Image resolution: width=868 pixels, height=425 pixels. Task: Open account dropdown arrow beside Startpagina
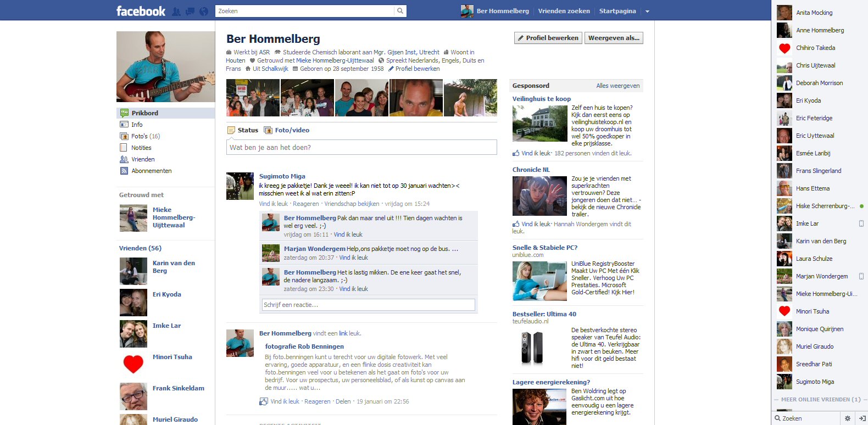click(647, 12)
